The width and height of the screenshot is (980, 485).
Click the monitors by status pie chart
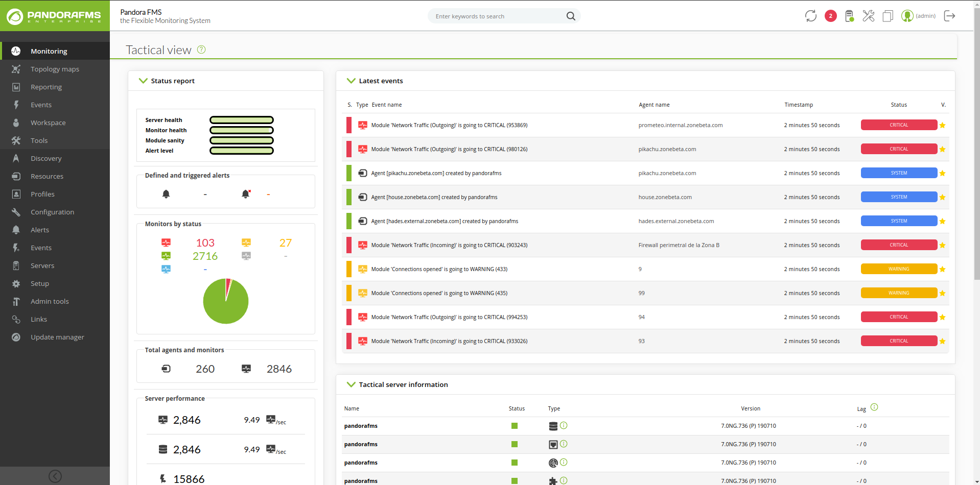(226, 301)
